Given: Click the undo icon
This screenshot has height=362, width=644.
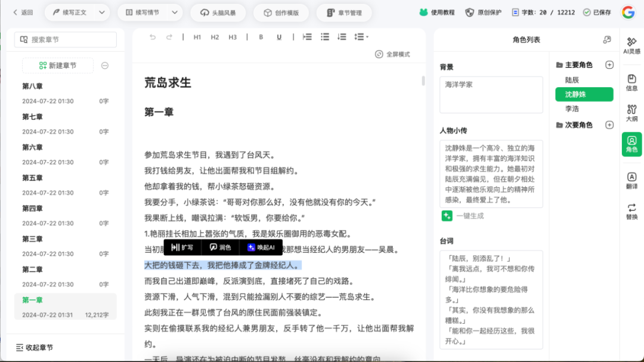Looking at the screenshot, I should (x=153, y=37).
